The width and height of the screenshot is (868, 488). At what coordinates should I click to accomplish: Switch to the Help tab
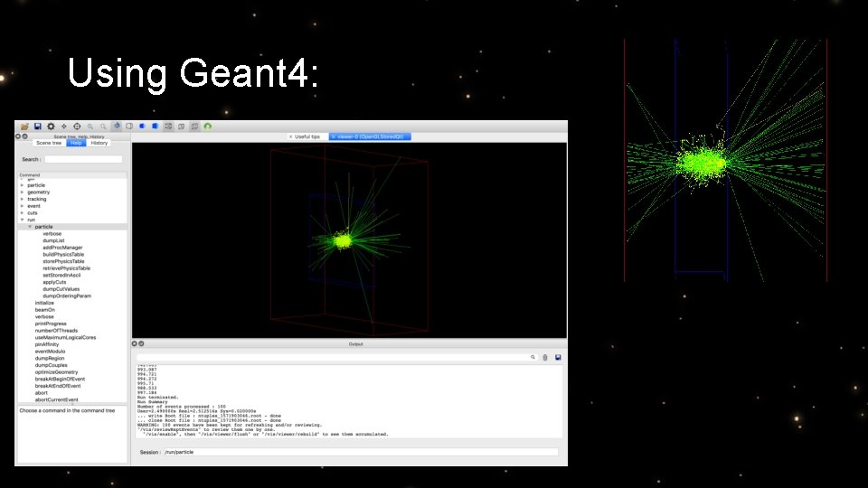pos(76,143)
